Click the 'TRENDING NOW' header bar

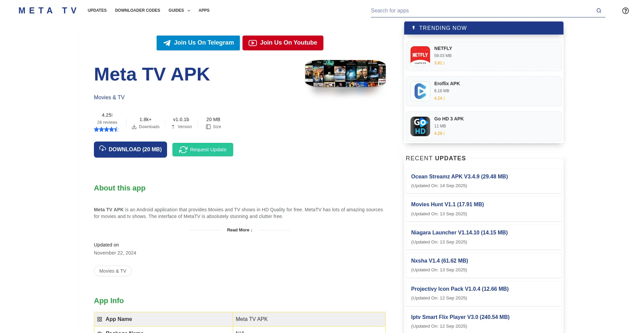(484, 28)
